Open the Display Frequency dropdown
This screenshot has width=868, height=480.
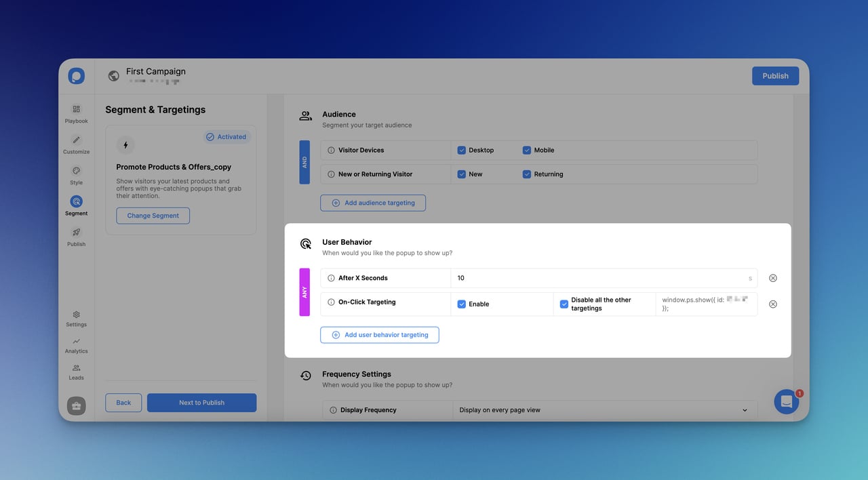(x=604, y=409)
